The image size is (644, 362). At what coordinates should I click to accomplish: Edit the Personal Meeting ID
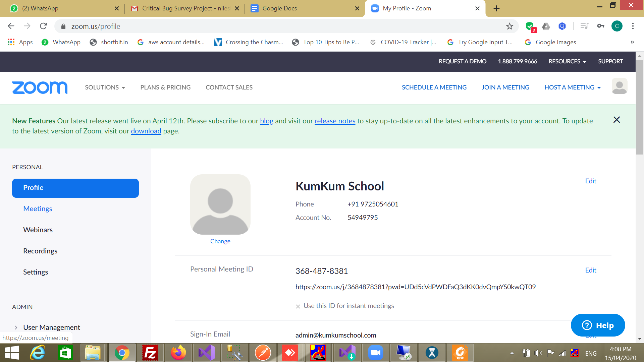[590, 270]
